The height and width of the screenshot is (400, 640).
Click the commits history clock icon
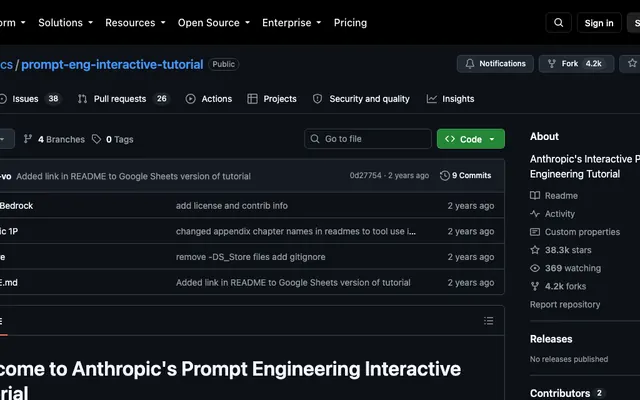click(444, 176)
